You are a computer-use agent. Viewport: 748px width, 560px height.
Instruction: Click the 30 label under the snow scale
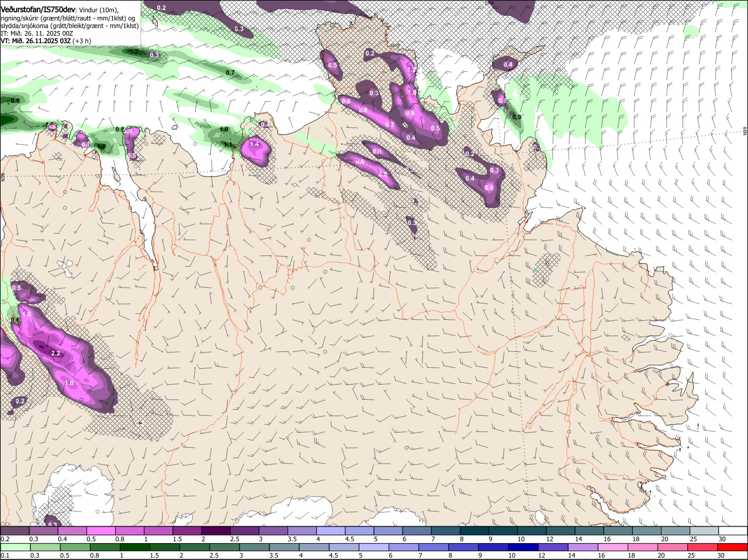(722, 539)
